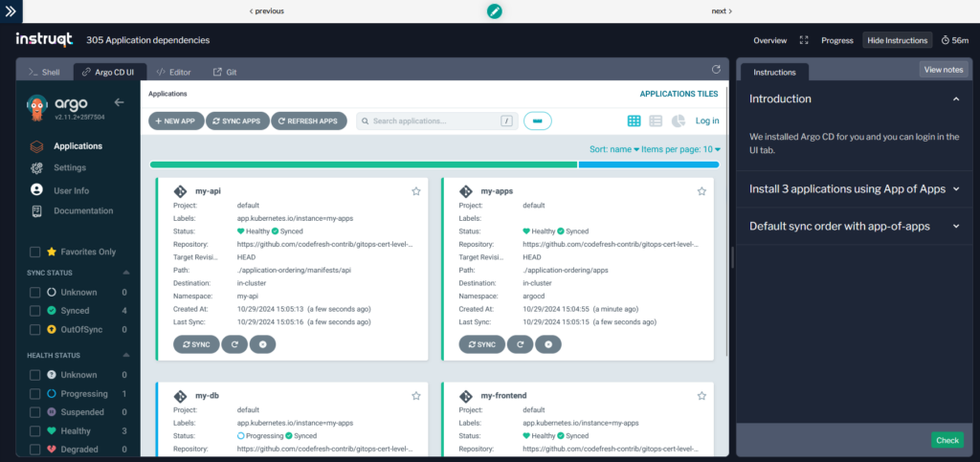Viewport: 980px width, 462px height.
Task: Collapse the SYNC STATUS filter section
Action: 126,273
